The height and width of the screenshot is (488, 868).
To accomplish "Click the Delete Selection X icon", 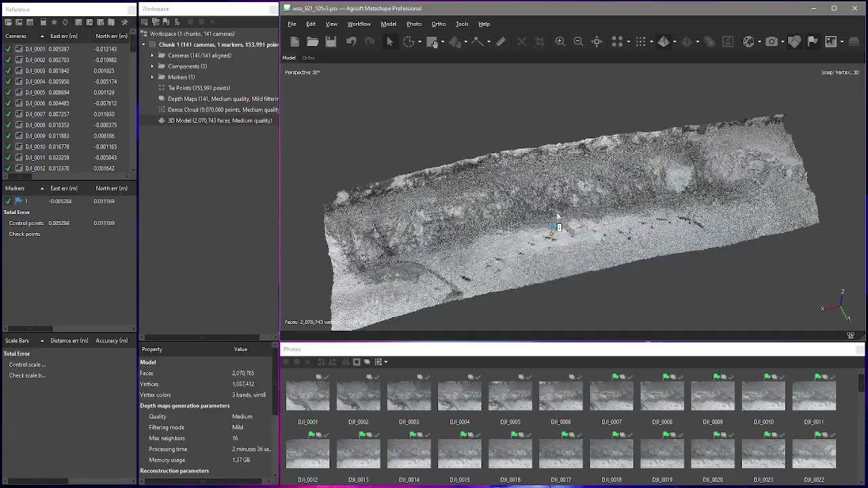I will pos(521,41).
